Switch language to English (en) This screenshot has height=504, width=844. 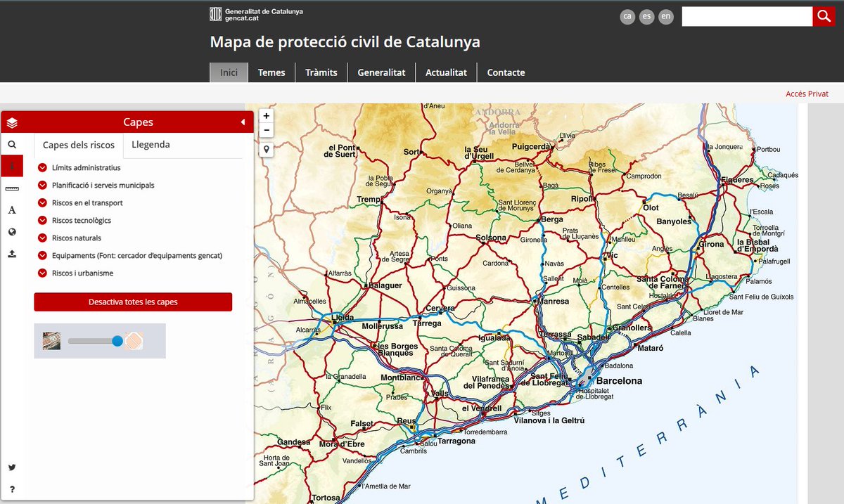coord(666,17)
